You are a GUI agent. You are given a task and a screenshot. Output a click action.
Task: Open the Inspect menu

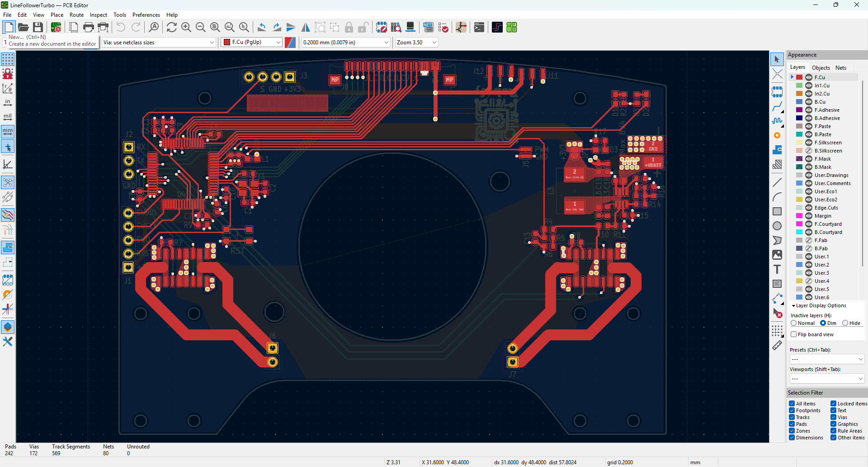click(99, 15)
